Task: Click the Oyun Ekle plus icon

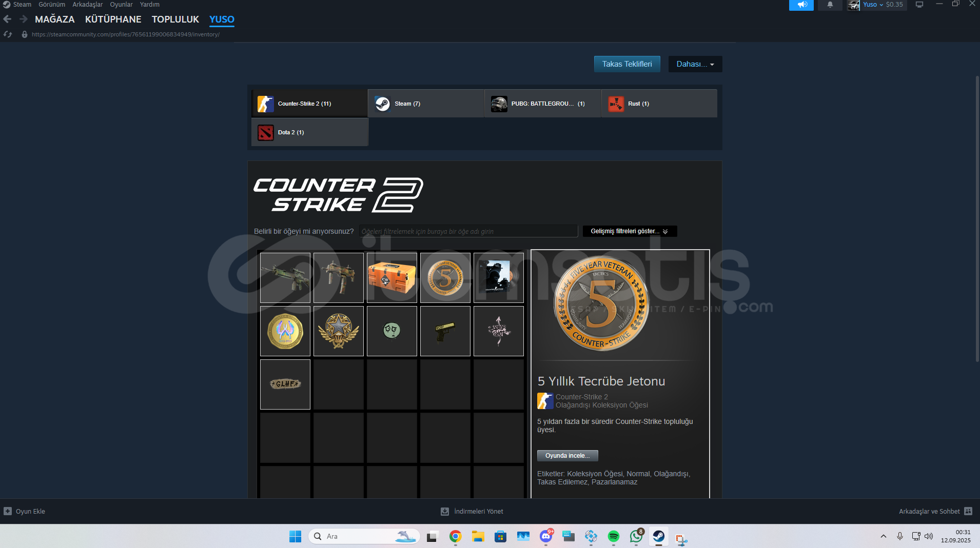Action: pyautogui.click(x=8, y=511)
